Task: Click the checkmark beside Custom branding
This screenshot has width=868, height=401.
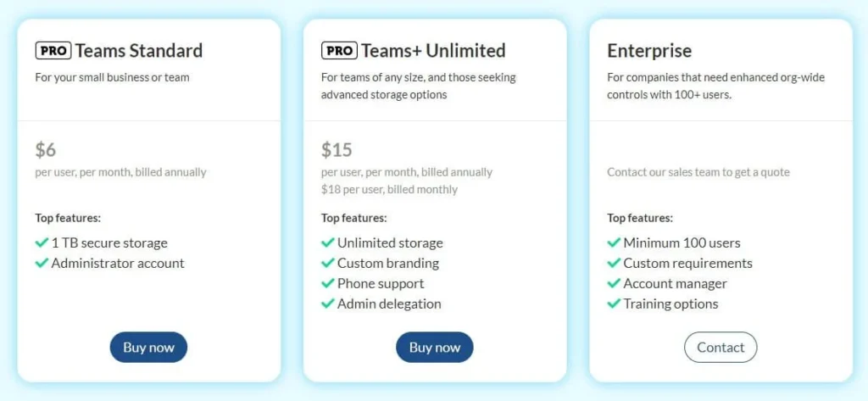Action: pyautogui.click(x=327, y=264)
